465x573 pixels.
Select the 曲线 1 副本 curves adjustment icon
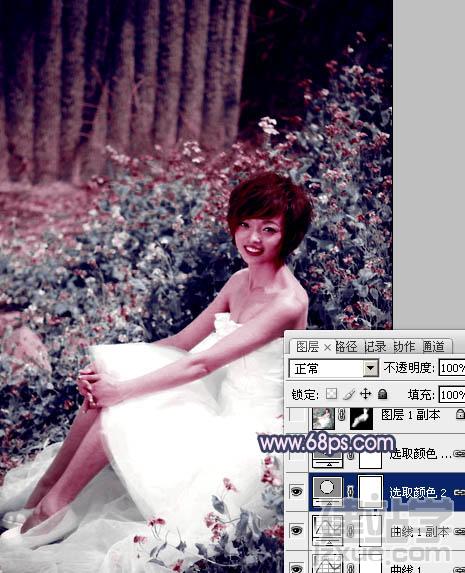327,530
